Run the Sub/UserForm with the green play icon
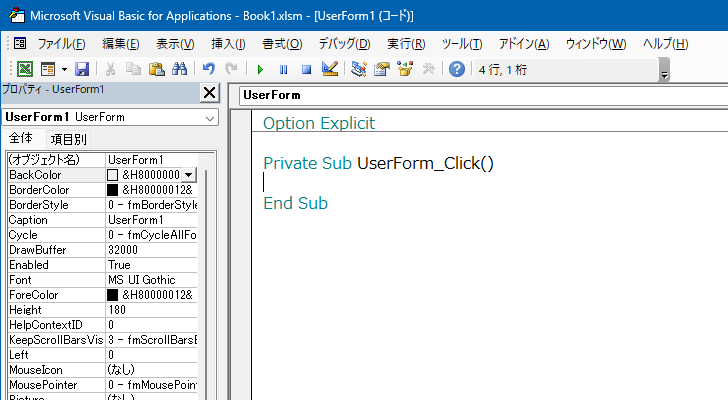Screen dimensions: 728x400 coord(260,70)
